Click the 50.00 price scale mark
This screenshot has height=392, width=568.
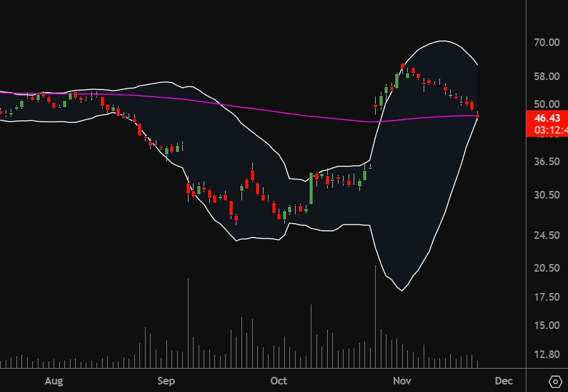click(x=546, y=104)
